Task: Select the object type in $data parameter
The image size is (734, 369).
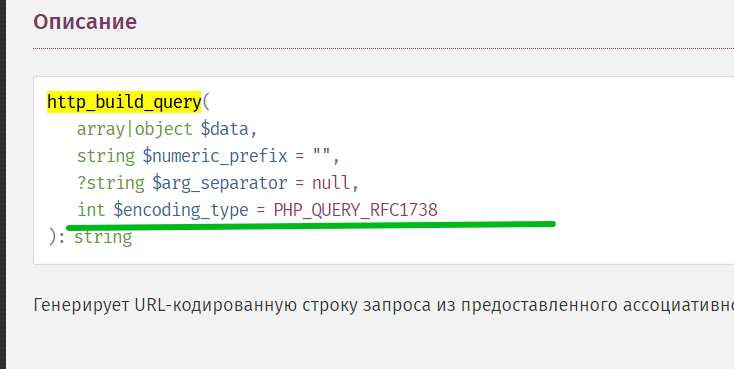Action: [x=163, y=129]
